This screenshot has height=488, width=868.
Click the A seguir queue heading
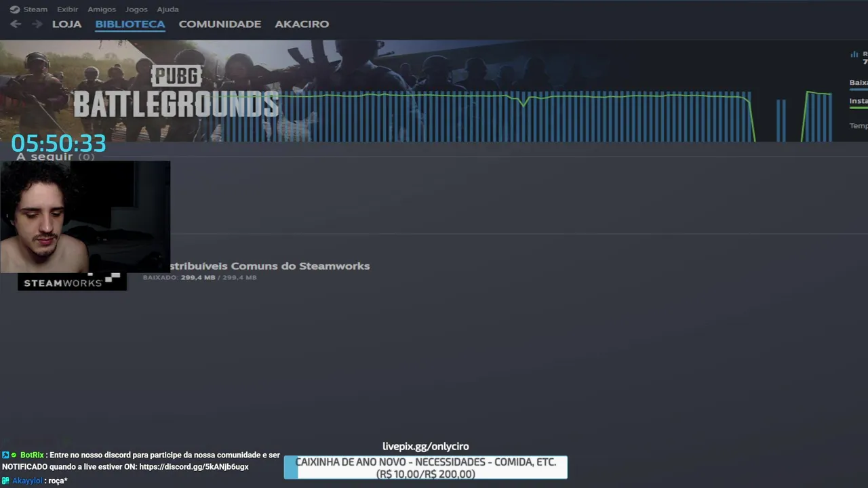click(56, 157)
